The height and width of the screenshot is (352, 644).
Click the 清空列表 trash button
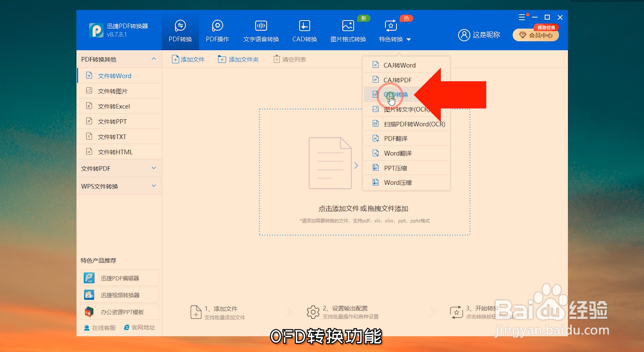(289, 59)
